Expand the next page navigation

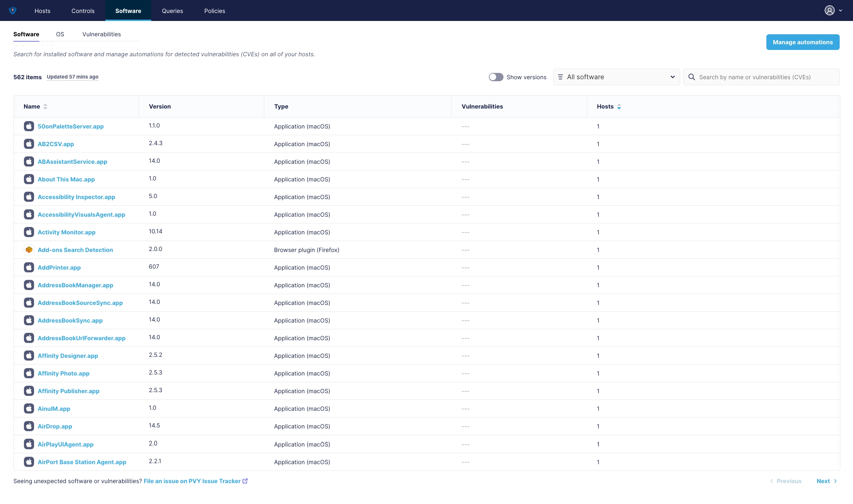click(827, 481)
